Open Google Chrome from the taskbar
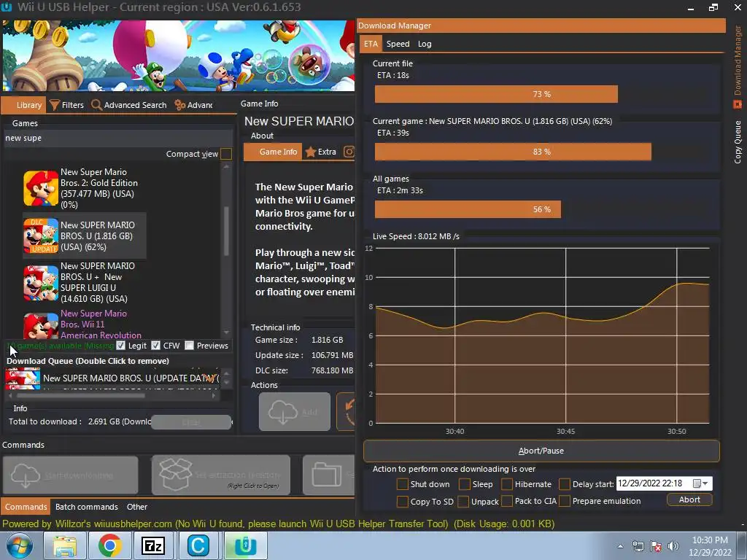 [109, 545]
